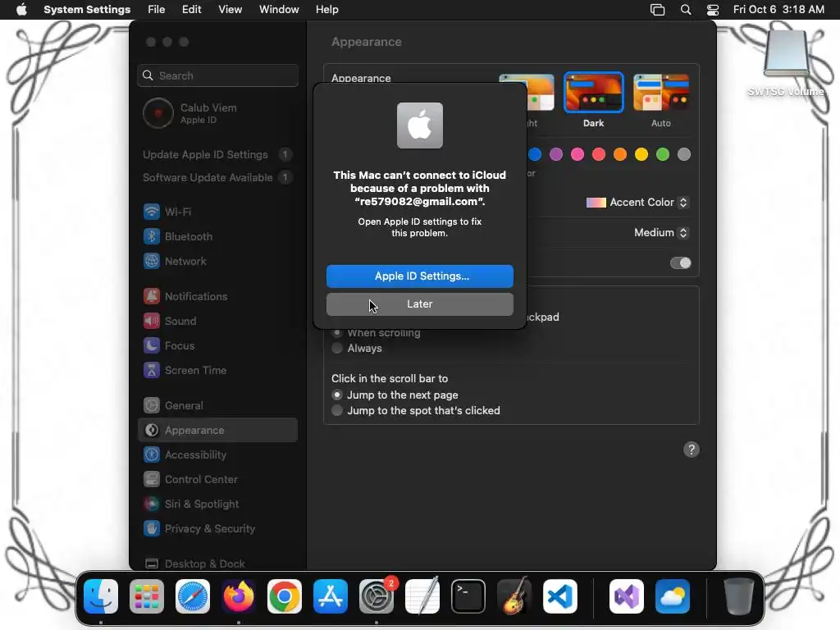Choose the pink accent color
The width and height of the screenshot is (840, 630).
tap(577, 155)
